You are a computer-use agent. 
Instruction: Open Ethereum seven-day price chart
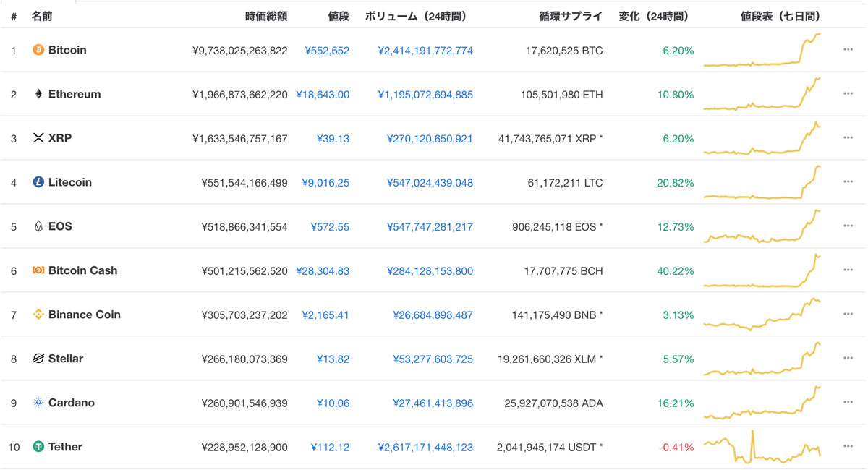[762, 94]
